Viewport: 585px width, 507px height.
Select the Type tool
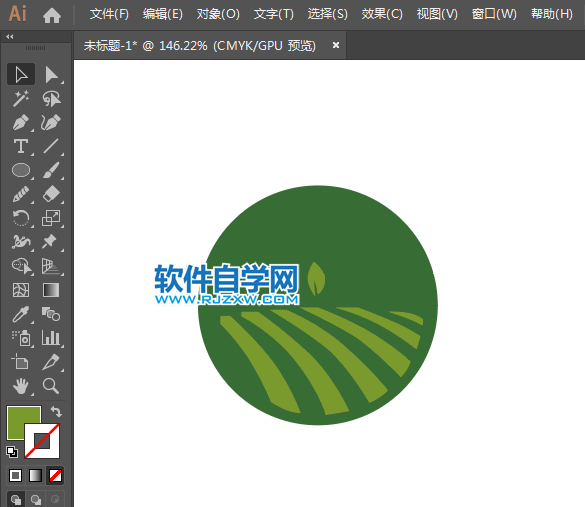click(x=21, y=146)
